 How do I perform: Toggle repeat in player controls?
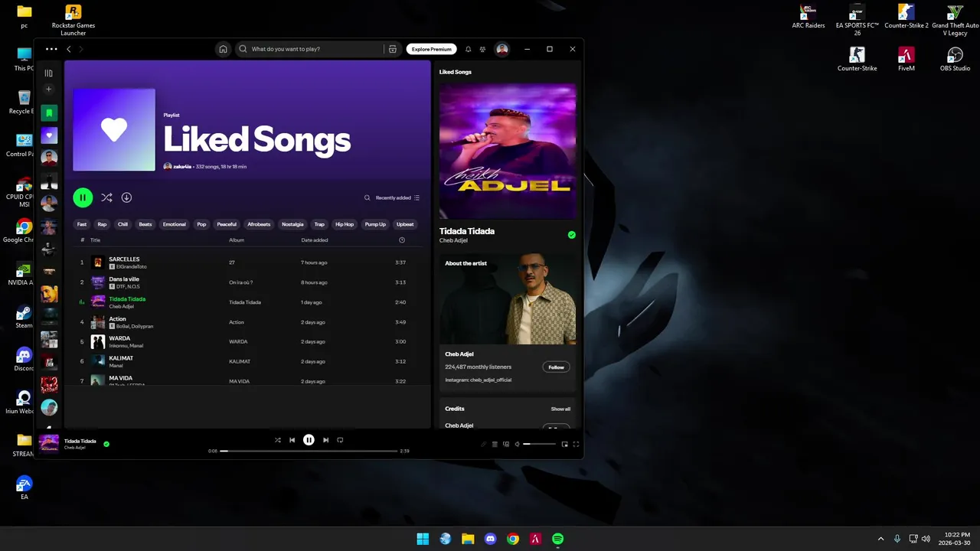(340, 440)
